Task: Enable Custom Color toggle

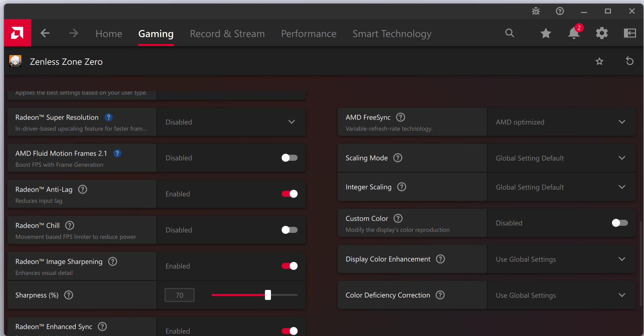Action: coord(620,223)
